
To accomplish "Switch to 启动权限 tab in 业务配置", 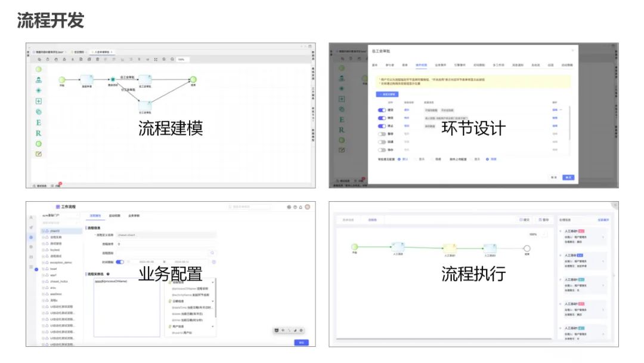I will [114, 216].
